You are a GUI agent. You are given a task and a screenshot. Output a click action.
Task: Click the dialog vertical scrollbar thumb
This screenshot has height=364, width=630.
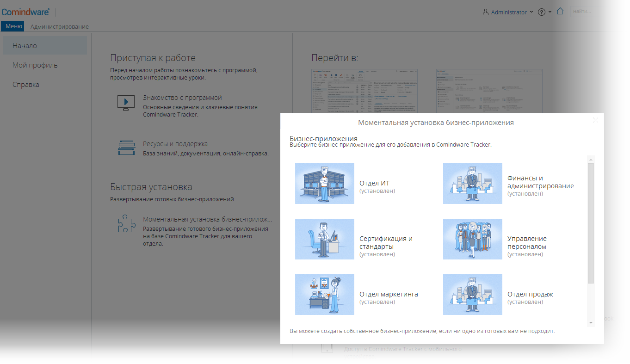(591, 223)
